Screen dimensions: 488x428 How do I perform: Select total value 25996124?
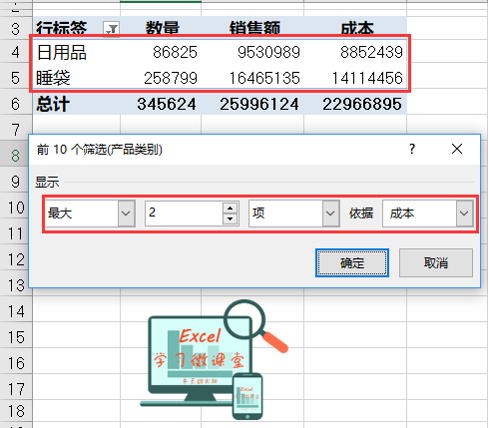(x=253, y=104)
